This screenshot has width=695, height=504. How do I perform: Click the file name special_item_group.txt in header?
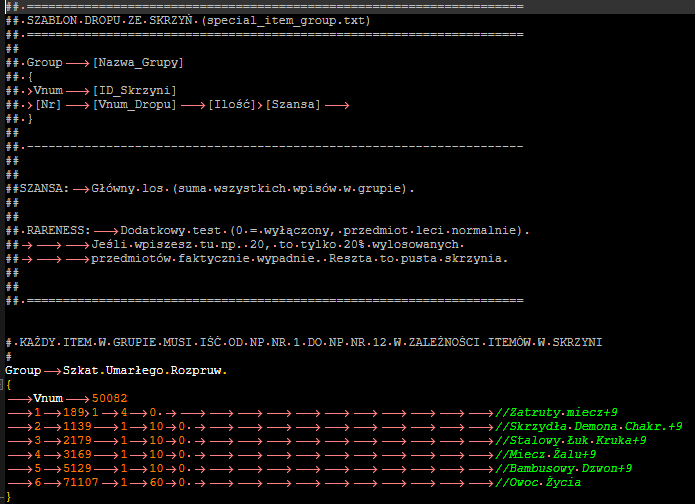286,21
